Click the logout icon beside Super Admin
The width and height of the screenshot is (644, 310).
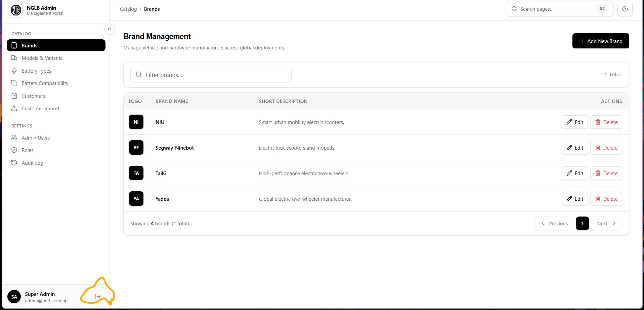point(98,297)
